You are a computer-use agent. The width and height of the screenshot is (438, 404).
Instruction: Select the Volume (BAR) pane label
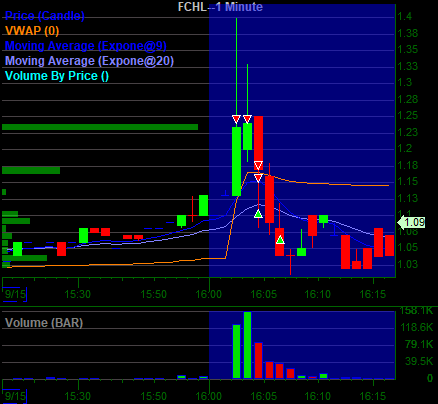tap(44, 323)
